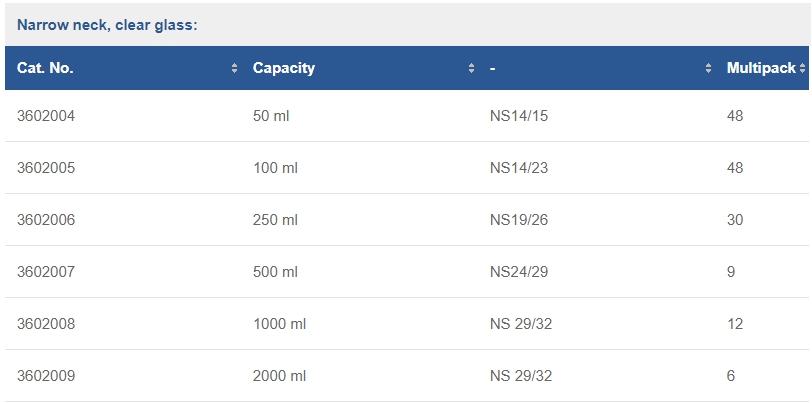Select catalog number 3602007
The height and width of the screenshot is (403, 812).
(46, 272)
